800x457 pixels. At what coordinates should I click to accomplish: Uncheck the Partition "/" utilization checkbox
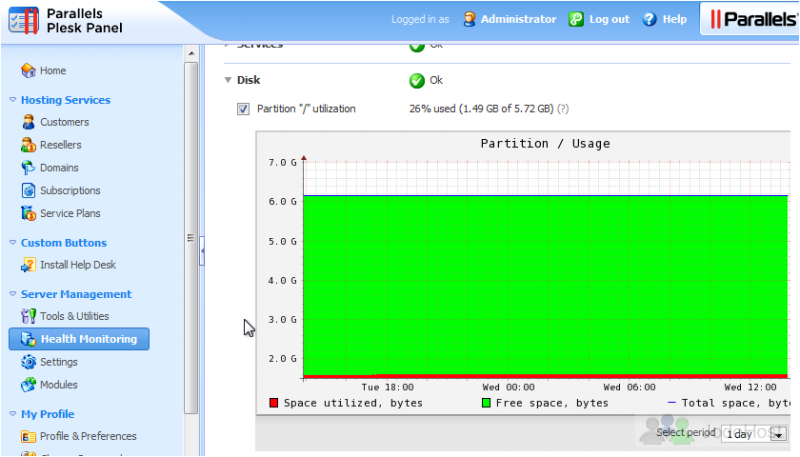(243, 109)
